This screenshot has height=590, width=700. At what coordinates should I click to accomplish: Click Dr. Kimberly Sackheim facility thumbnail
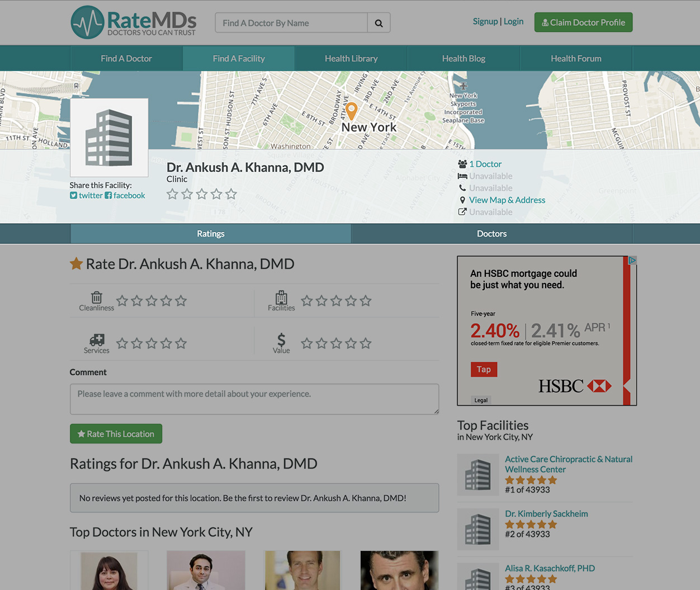click(x=478, y=529)
